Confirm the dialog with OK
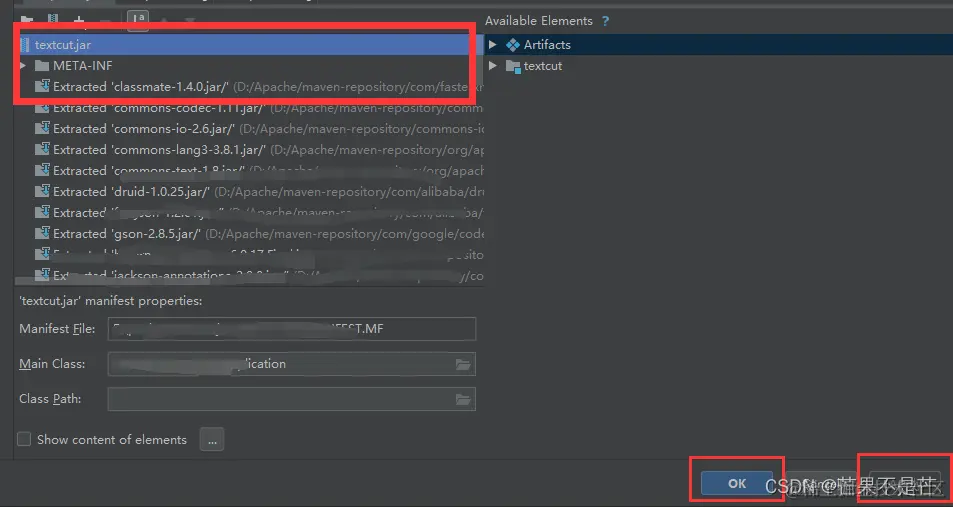 pos(737,483)
